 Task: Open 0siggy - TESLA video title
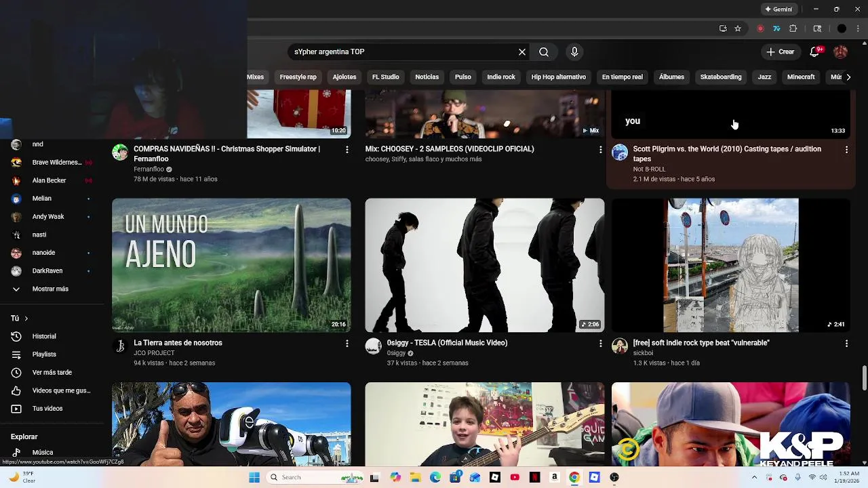tap(447, 343)
